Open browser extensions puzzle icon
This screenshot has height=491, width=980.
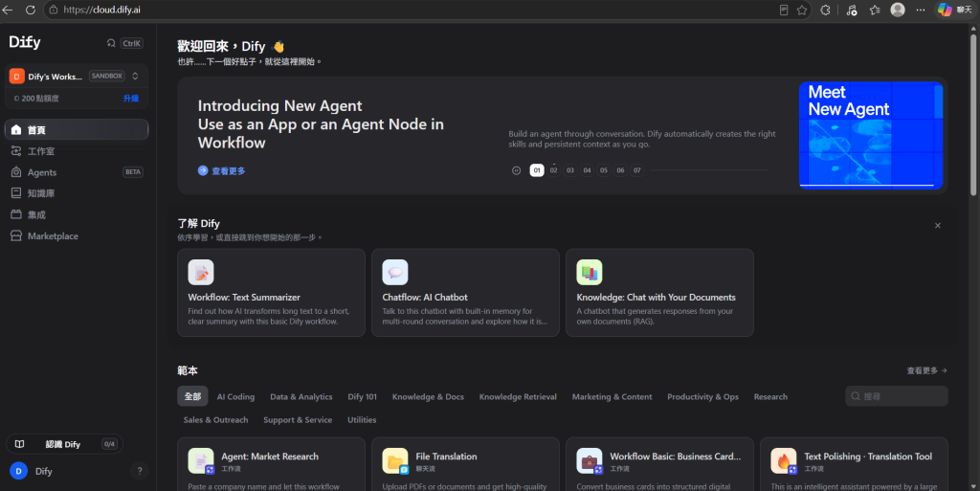[826, 10]
